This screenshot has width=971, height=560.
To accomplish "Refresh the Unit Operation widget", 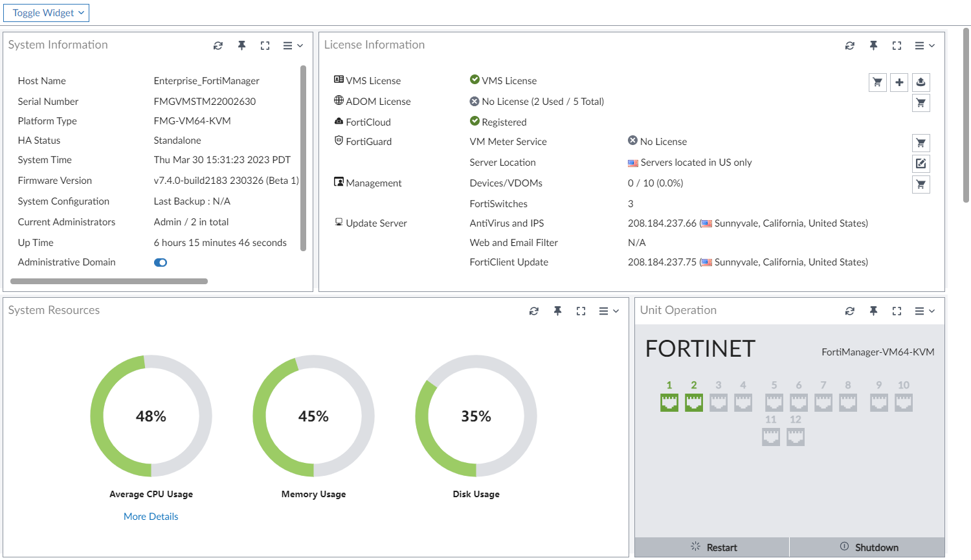I will (849, 311).
